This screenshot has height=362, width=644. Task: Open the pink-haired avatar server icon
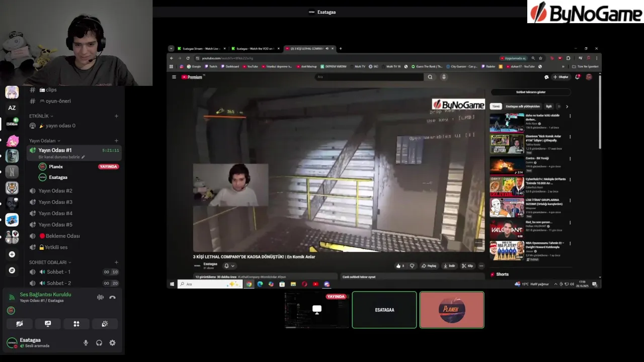click(12, 140)
